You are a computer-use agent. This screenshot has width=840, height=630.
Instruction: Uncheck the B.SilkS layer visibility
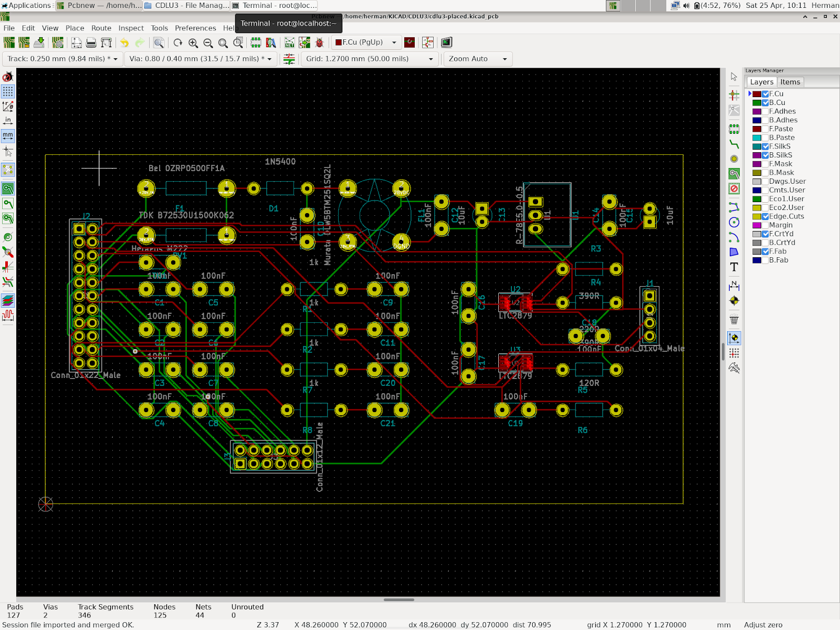765,155
